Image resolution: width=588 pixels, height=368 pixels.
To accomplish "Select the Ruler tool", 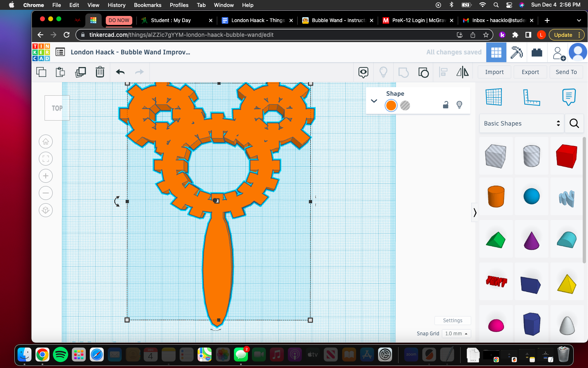I will 532,97.
